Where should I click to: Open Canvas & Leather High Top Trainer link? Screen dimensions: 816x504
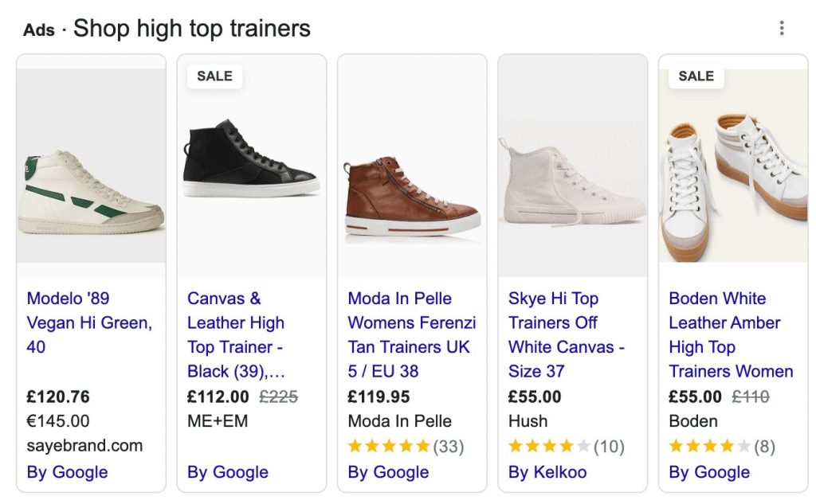(236, 334)
